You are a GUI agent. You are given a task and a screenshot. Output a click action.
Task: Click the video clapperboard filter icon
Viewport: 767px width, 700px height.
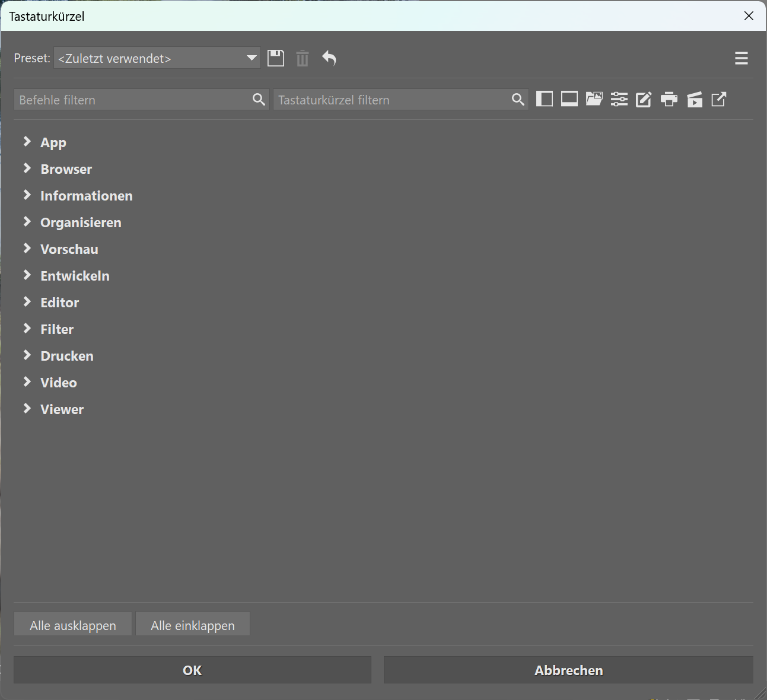coord(694,99)
